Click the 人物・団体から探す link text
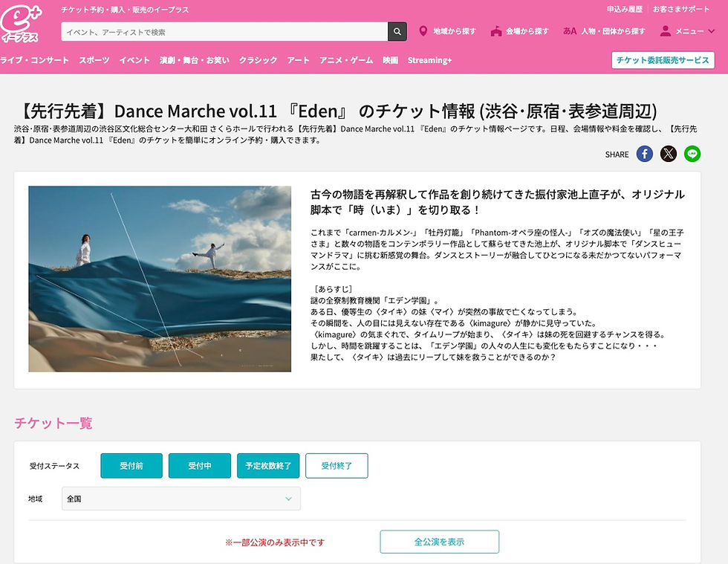This screenshot has width=728, height=564. (614, 31)
